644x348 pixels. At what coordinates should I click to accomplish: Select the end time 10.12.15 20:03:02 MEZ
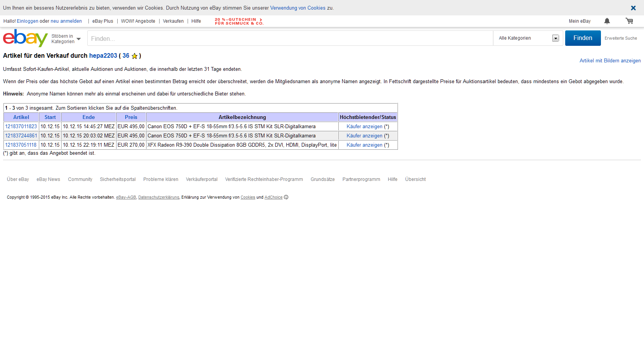coord(89,136)
